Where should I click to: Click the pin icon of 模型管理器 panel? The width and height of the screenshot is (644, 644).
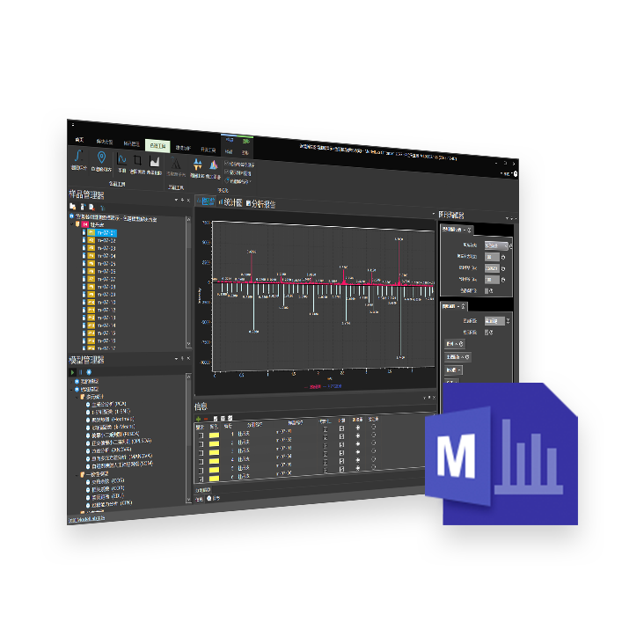pyautogui.click(x=182, y=359)
